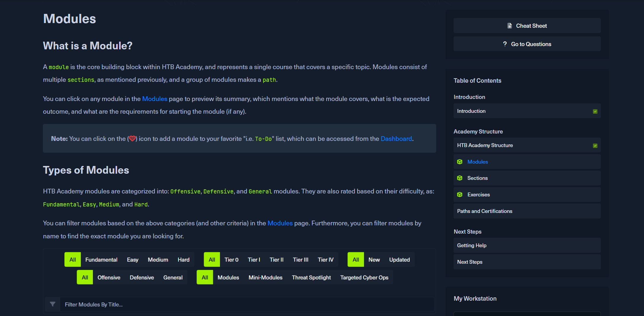Filter by Modules type
Viewport: 644px width, 316px height.
coord(228,277)
